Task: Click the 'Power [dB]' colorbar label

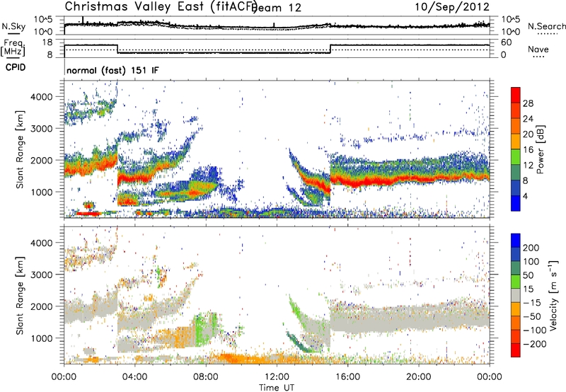Action: (x=540, y=149)
